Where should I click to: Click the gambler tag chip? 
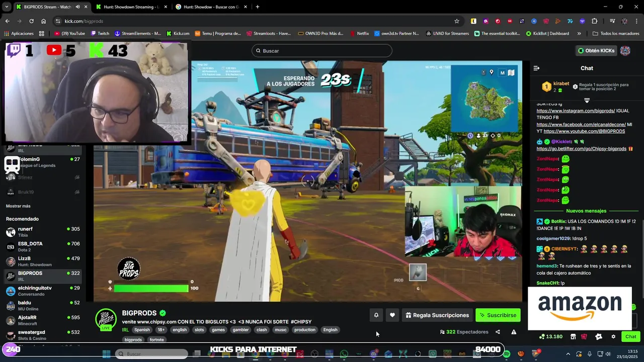pos(240,330)
